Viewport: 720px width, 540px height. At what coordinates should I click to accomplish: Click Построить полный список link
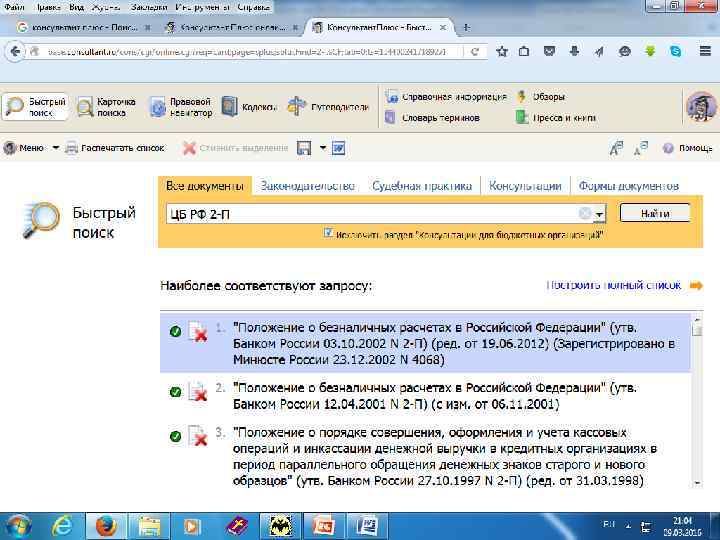click(614, 285)
